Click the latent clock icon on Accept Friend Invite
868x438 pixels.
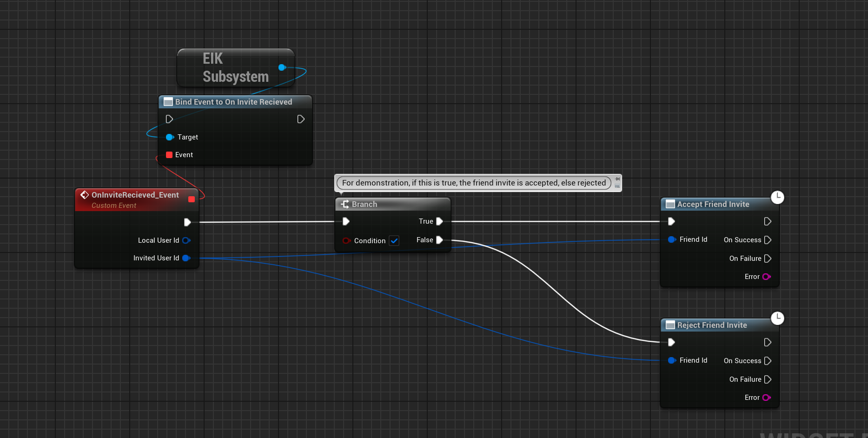777,197
